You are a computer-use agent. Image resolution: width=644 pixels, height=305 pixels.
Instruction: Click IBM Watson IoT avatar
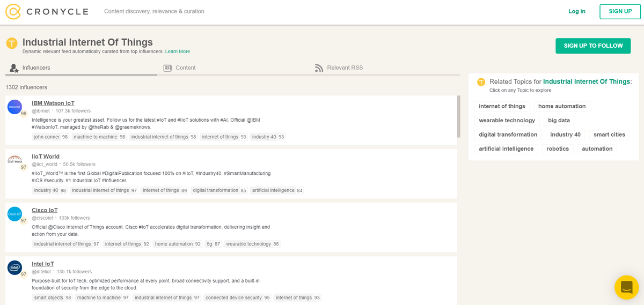pyautogui.click(x=14, y=107)
